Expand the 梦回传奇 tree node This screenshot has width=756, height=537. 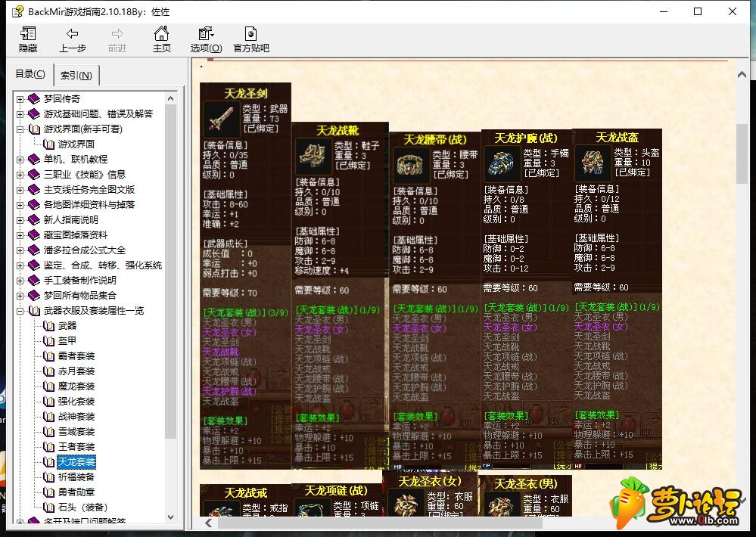(x=20, y=99)
